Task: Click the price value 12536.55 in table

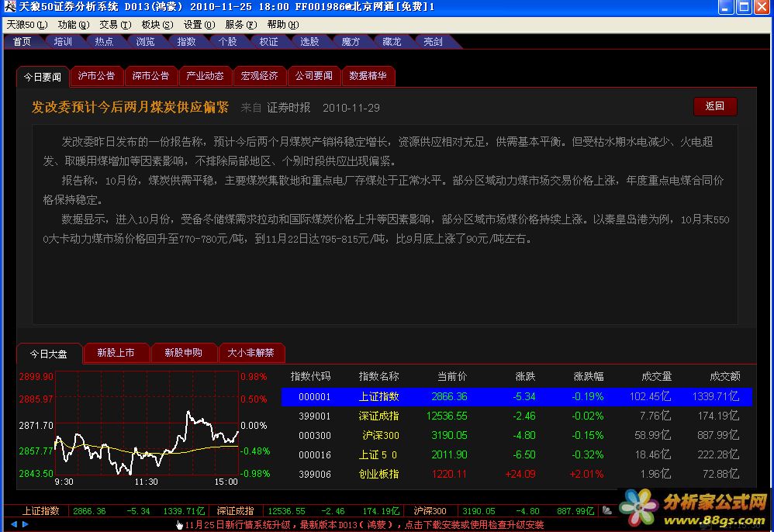Action: [446, 416]
